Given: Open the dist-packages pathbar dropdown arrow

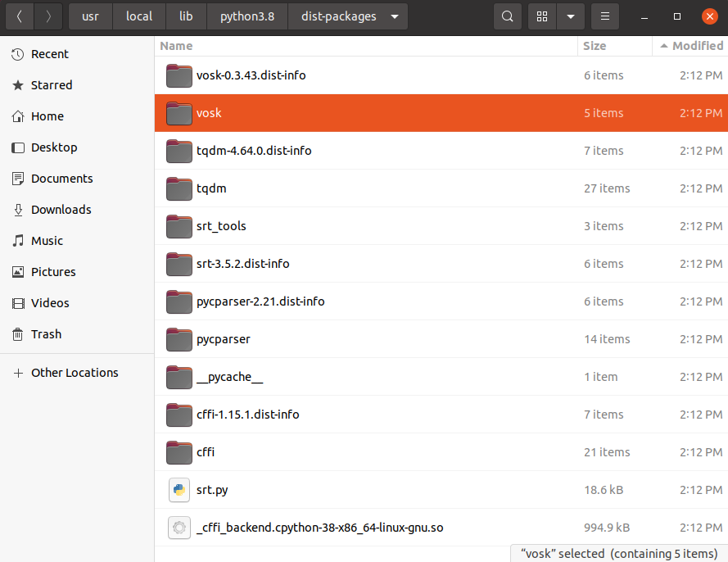Looking at the screenshot, I should coord(394,16).
